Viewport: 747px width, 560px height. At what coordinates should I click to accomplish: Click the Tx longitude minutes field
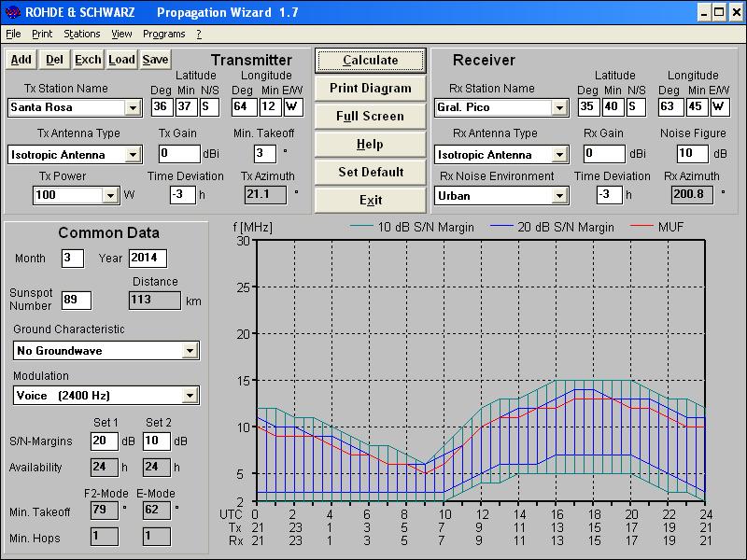click(x=270, y=106)
